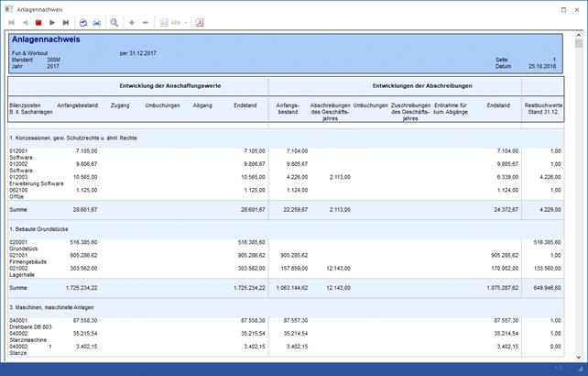This screenshot has width=588, height=376.
Task: Print the Anlagennachweis report
Action: click(x=96, y=22)
